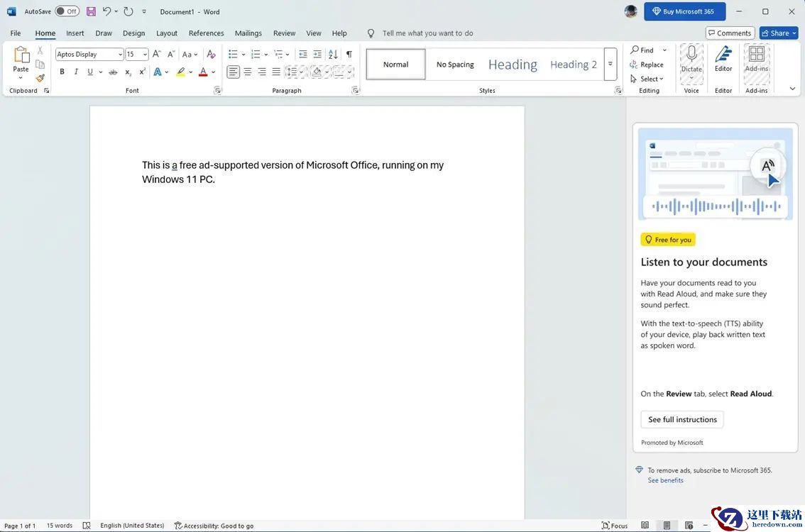Click the Paste clipboard icon
Viewport: 805px width, 532px height.
(21, 55)
